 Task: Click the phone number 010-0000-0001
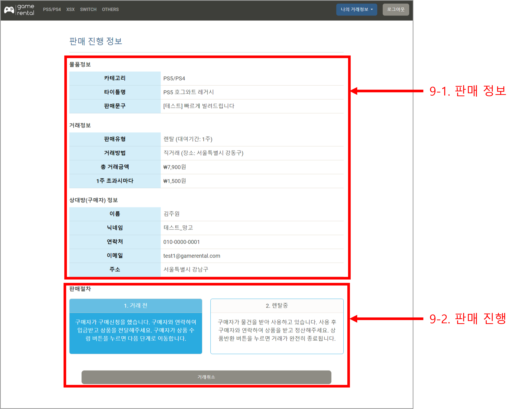(182, 242)
